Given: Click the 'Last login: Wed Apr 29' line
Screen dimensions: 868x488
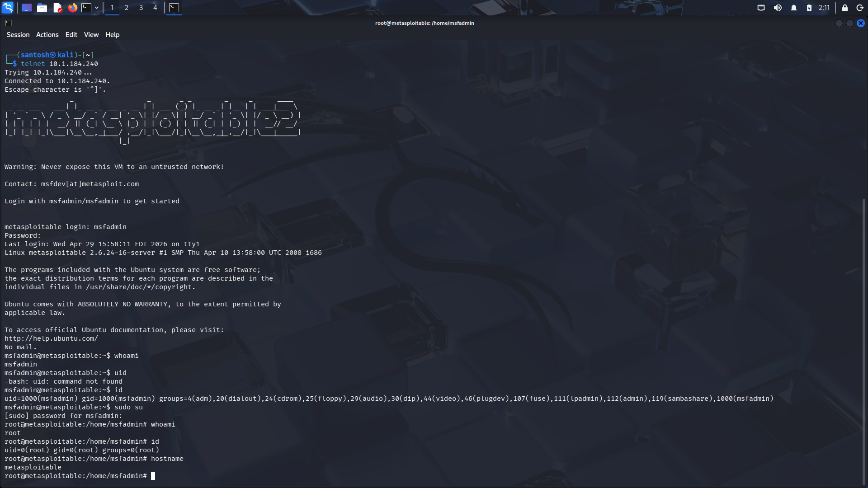Looking at the screenshot, I should [102, 244].
